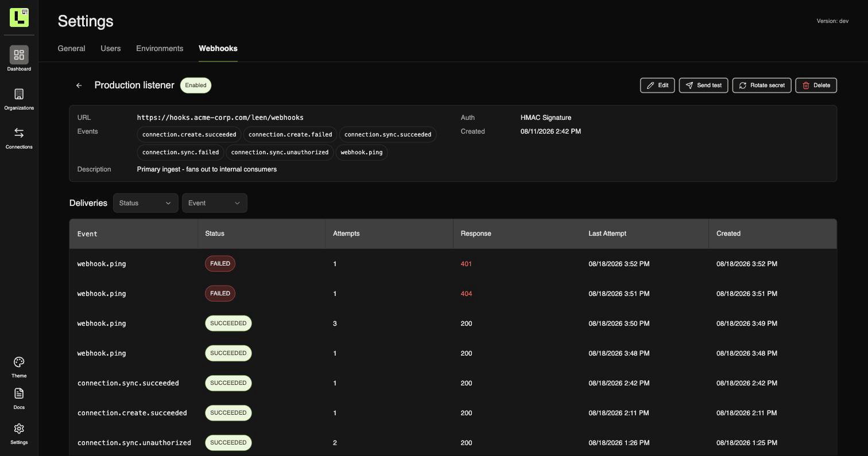Click the webhook URL text

[x=220, y=118]
